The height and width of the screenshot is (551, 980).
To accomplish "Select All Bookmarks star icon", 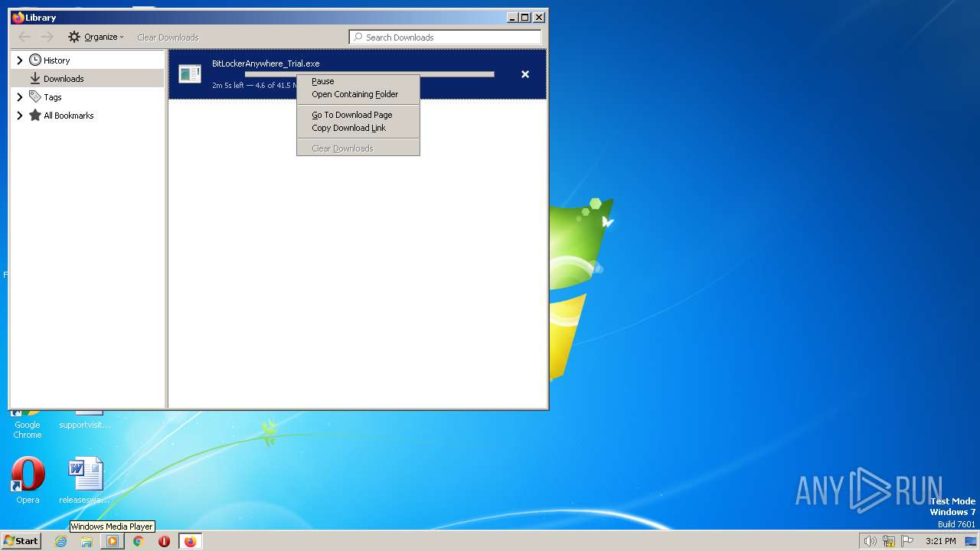I will [35, 116].
